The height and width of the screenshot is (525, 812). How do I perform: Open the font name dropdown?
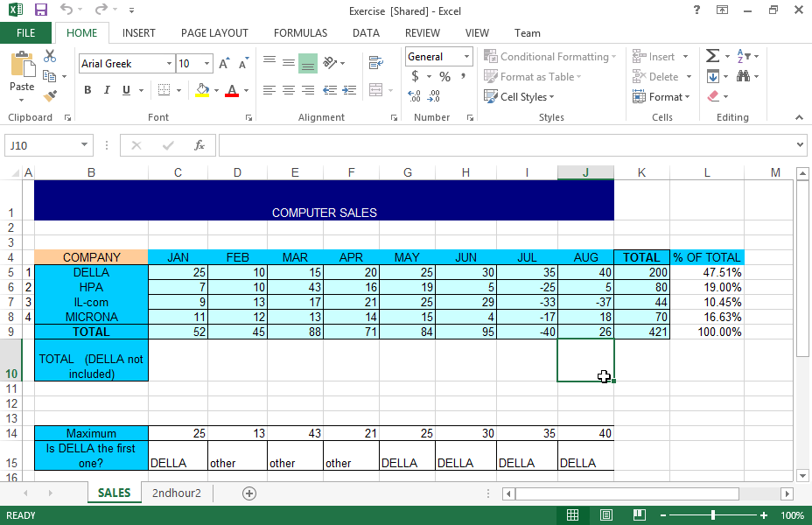point(169,64)
